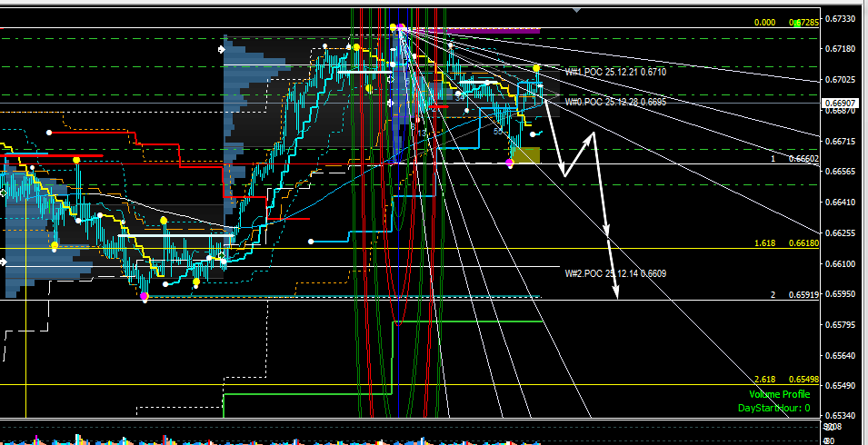Click 0.66255 on the price axis
Viewport: 868px width, 445px height.
[839, 233]
